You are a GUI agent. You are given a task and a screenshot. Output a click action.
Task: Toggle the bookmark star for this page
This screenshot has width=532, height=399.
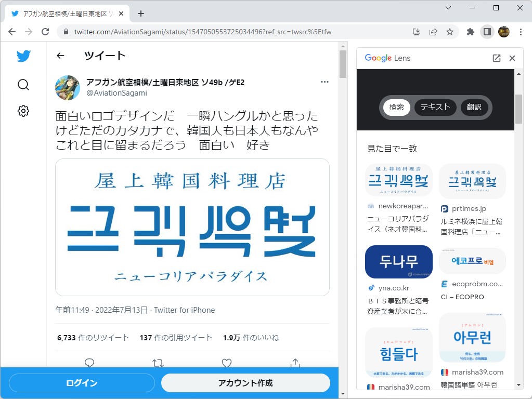coord(450,32)
